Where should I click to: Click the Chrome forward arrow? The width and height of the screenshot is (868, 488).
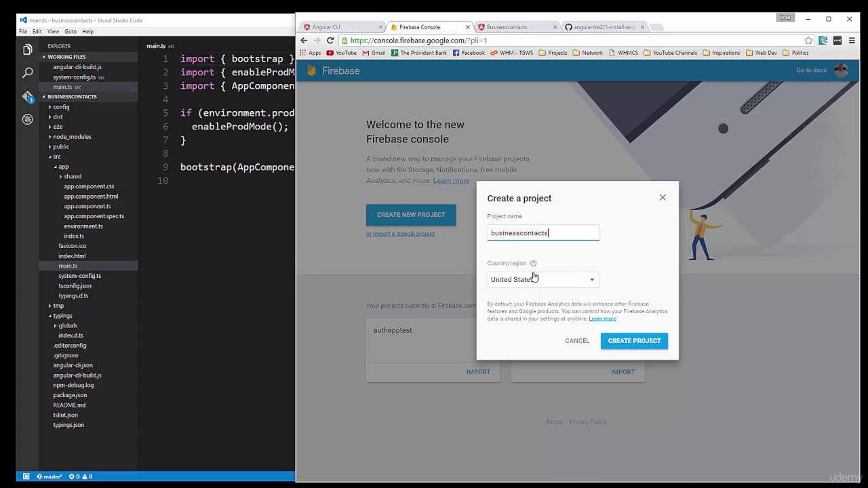[x=317, y=41]
